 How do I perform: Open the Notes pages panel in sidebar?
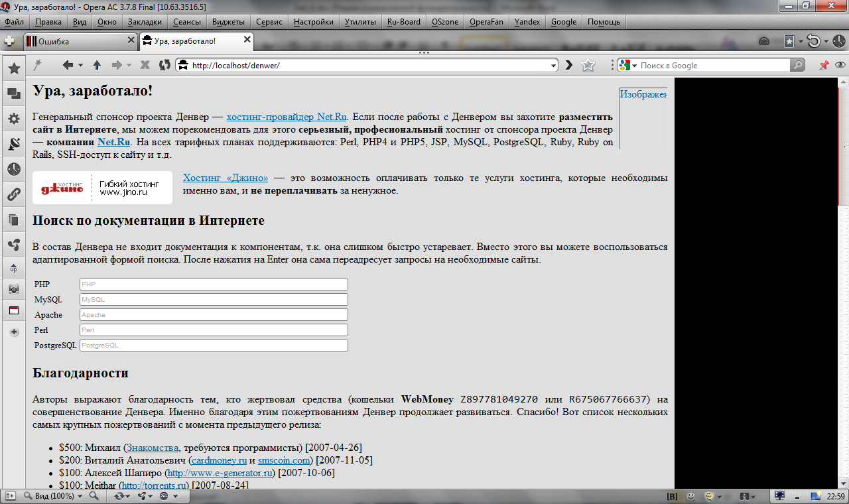13,220
